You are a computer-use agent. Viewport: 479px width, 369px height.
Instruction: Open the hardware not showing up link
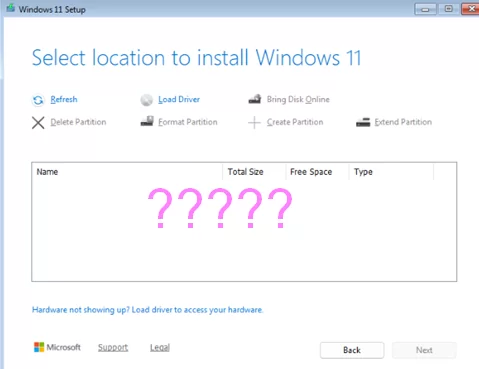[147, 310]
